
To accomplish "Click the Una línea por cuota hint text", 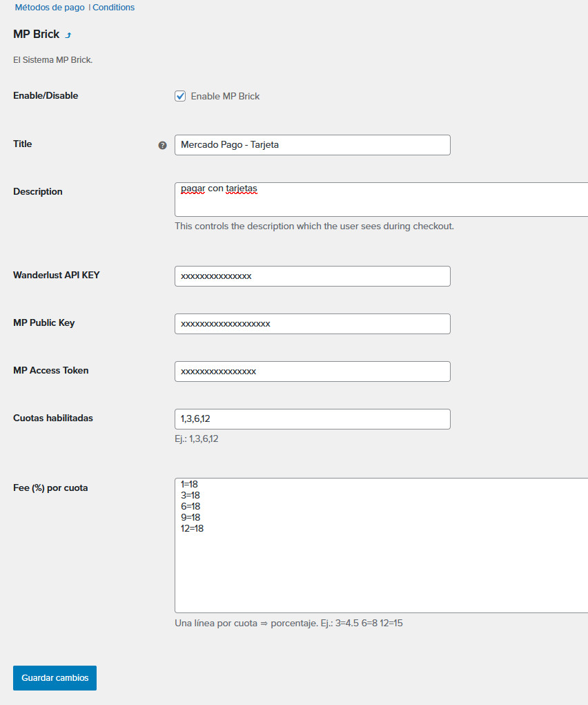I will point(288,623).
